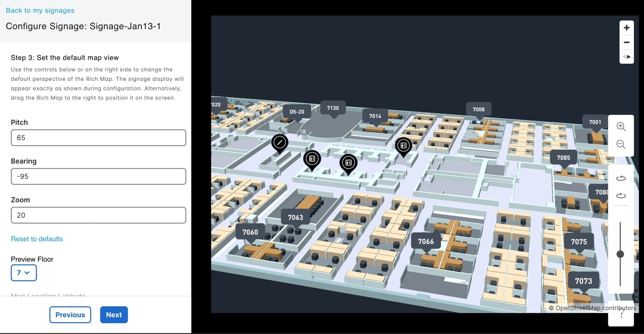Click the magnifier zoom-out icon

click(621, 145)
